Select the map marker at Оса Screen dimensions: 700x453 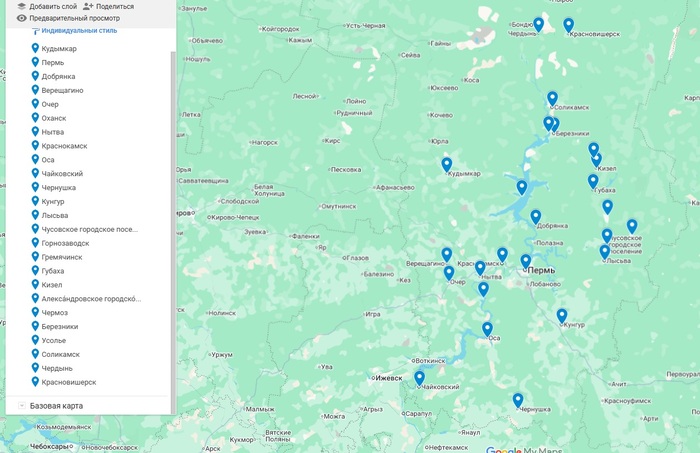(487, 329)
